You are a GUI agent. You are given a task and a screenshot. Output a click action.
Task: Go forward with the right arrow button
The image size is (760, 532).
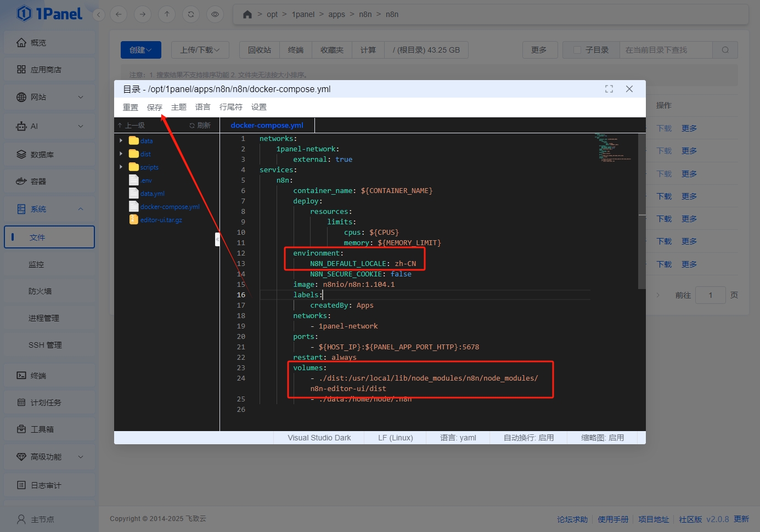(143, 14)
